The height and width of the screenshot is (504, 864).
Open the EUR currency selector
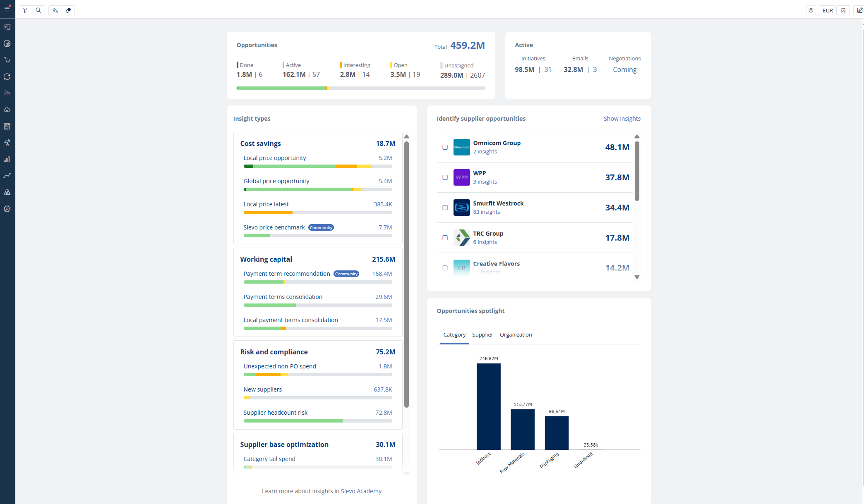[x=828, y=10]
